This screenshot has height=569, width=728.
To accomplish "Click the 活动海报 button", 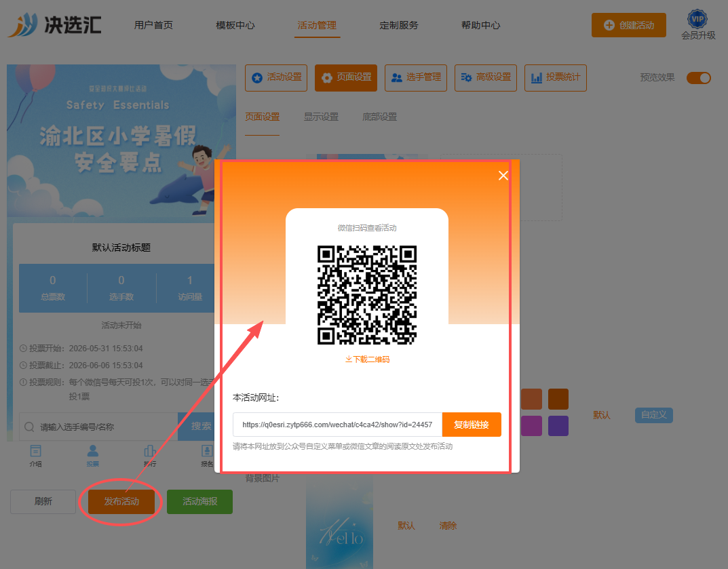I will click(200, 502).
